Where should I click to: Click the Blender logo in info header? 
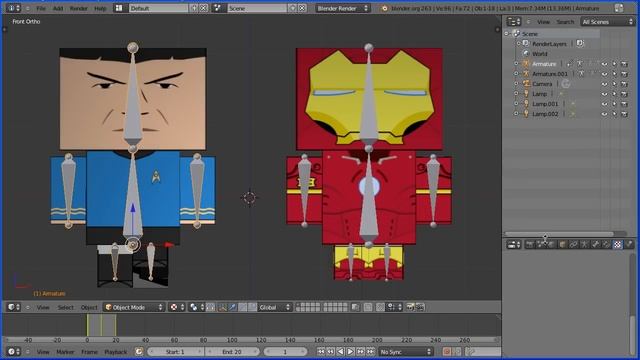pos(384,8)
